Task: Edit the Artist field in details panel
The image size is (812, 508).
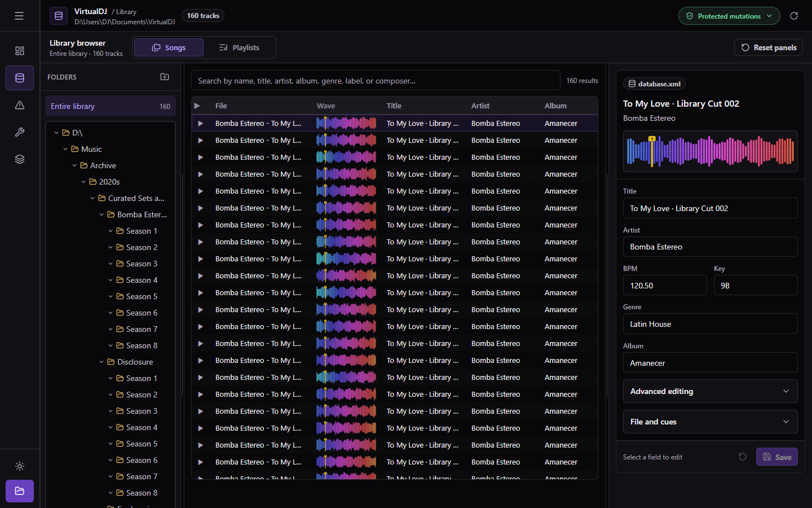Action: [710, 247]
